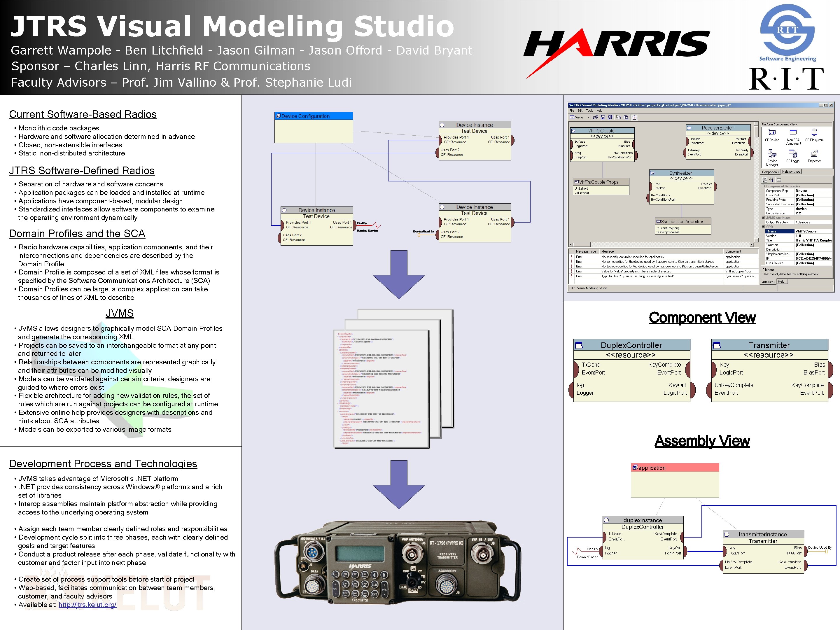
Task: Collapse the Component Descriptor category
Action: click(763, 186)
